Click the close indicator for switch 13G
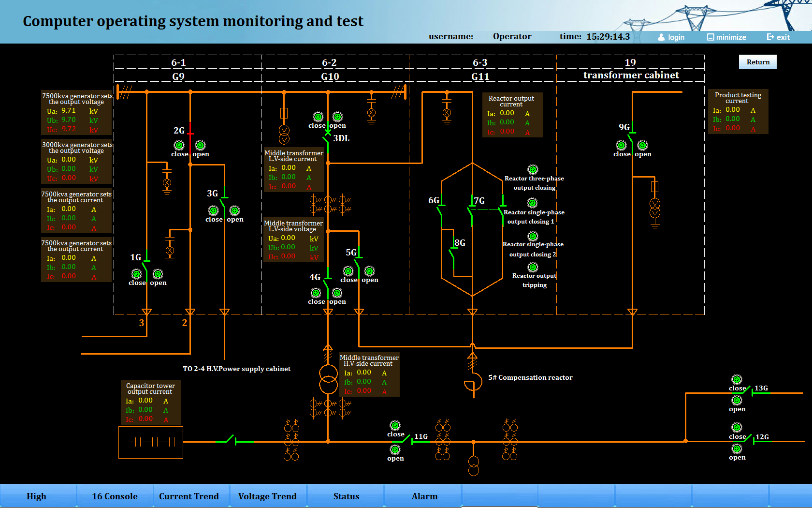 pyautogui.click(x=737, y=380)
